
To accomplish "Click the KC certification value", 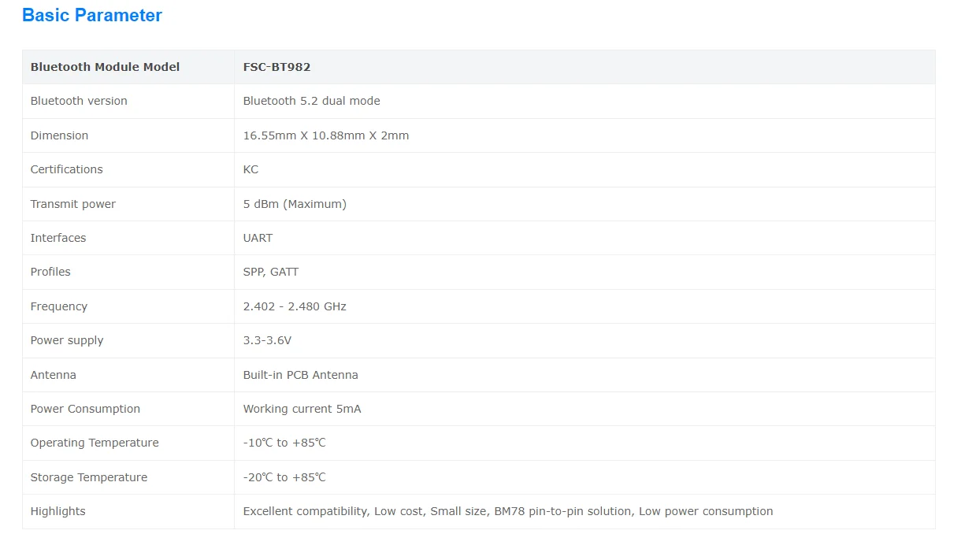I will (250, 169).
